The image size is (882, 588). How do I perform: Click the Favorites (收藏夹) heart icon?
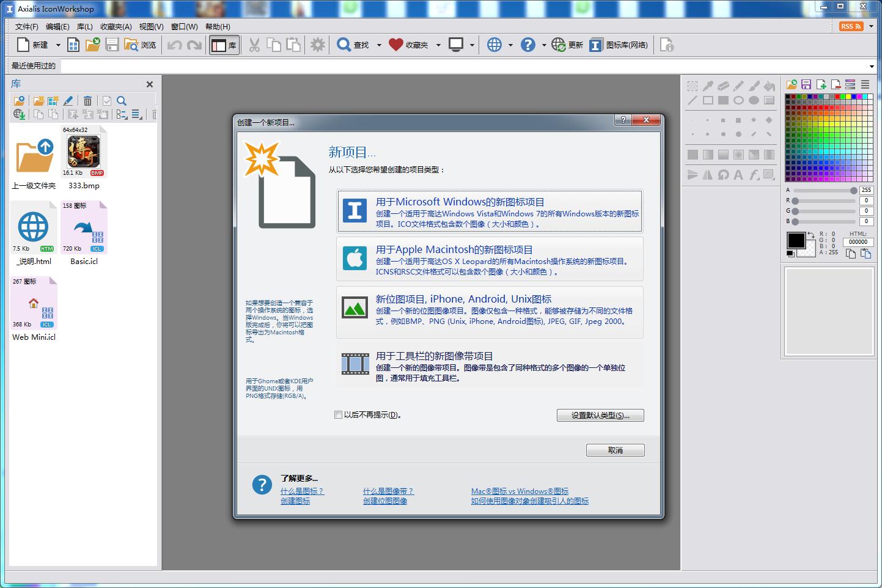pos(396,45)
